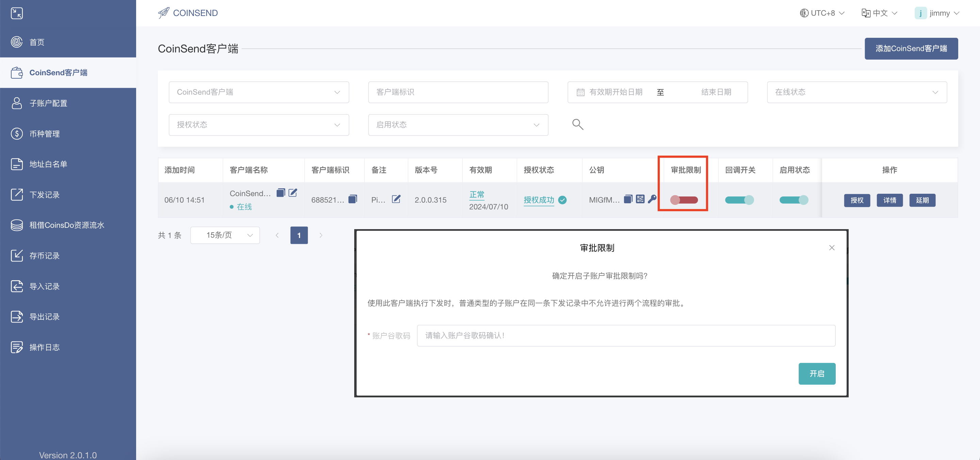Show public key QR code icon
Screen dimensions: 980x460
(x=640, y=199)
